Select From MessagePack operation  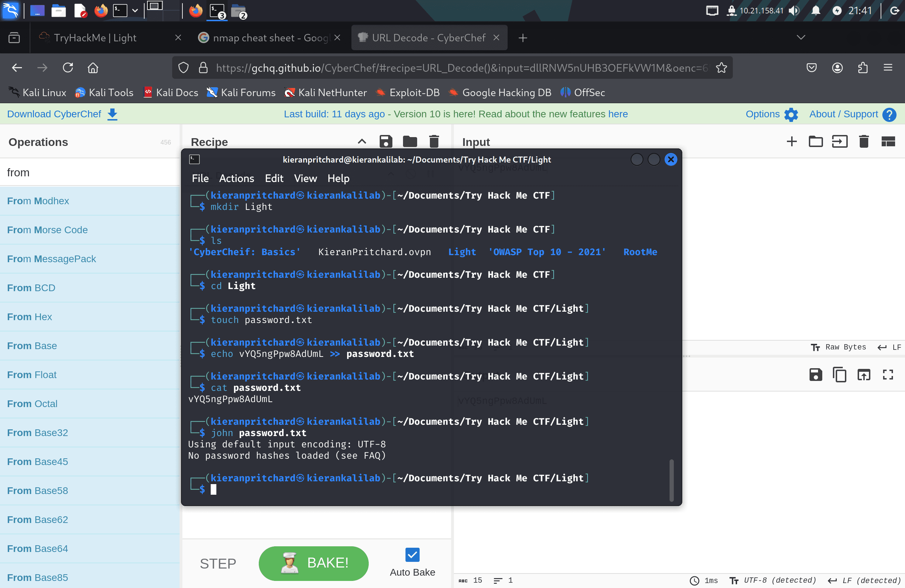click(x=90, y=258)
